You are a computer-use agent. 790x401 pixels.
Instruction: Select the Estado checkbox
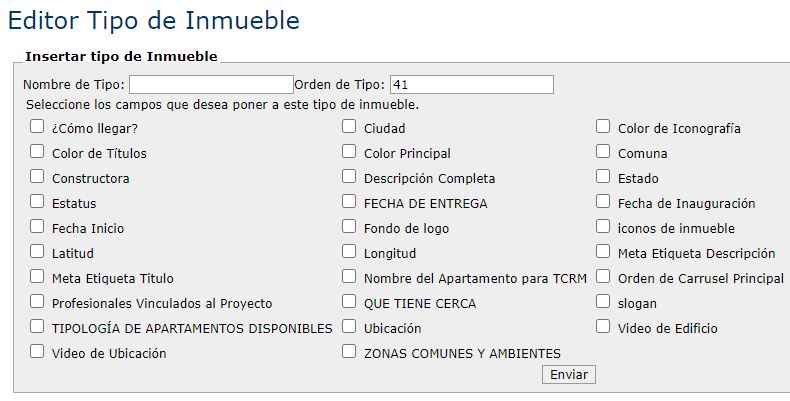pos(603,177)
